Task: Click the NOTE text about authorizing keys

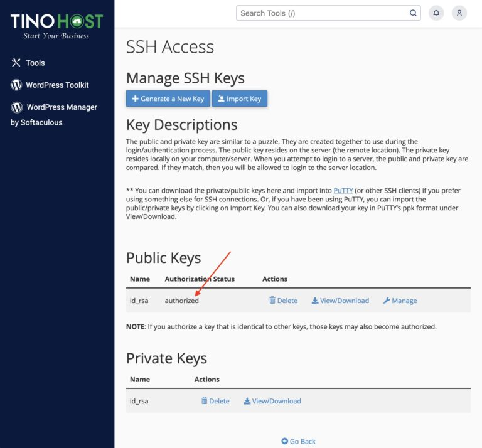Action: click(281, 327)
